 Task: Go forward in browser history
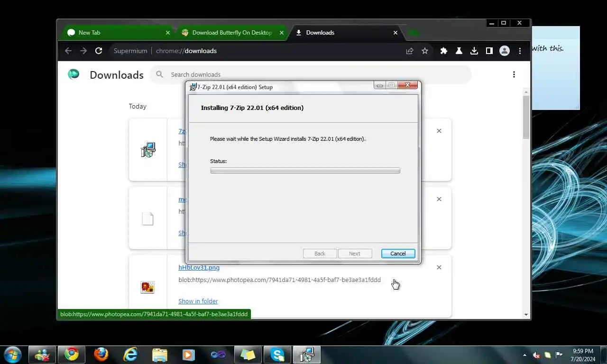83,51
